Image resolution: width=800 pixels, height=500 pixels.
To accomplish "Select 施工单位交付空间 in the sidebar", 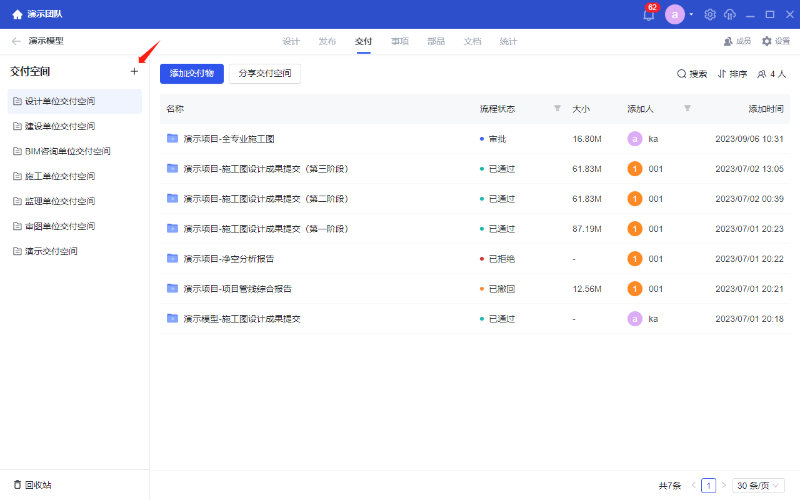I will (74, 176).
